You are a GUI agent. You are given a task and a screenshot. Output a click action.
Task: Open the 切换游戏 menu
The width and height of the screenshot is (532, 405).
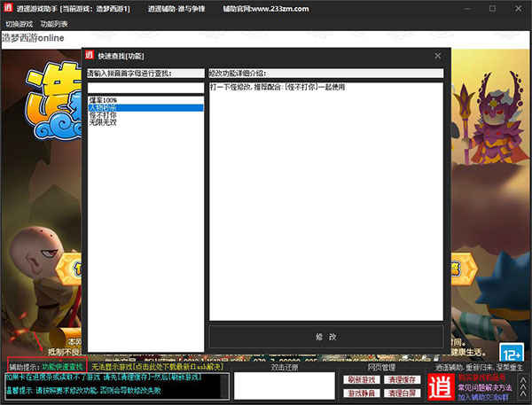[19, 24]
